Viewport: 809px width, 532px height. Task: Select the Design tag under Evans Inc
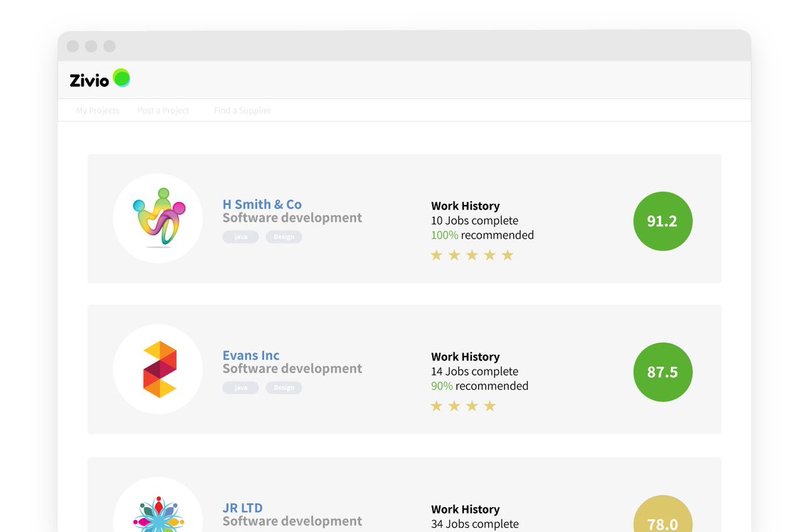click(x=284, y=388)
